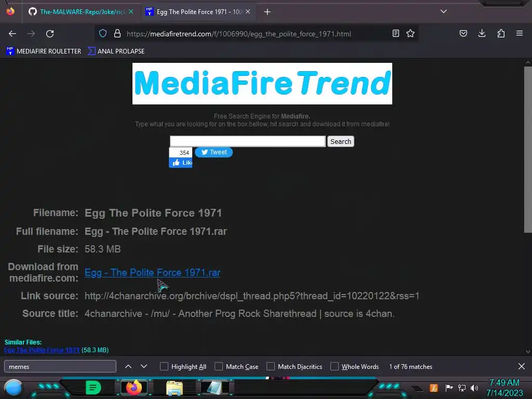
Task: Close the Egg The Polite Force tab
Action: (x=248, y=11)
